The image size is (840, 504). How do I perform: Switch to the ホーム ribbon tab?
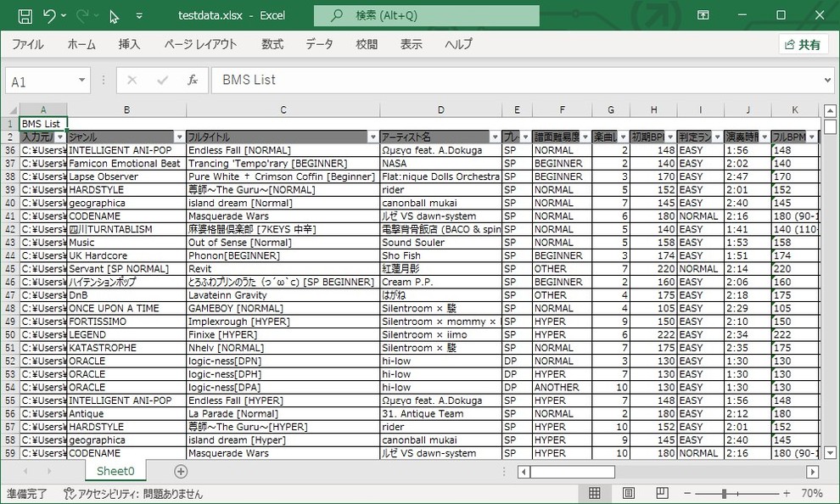[81, 44]
